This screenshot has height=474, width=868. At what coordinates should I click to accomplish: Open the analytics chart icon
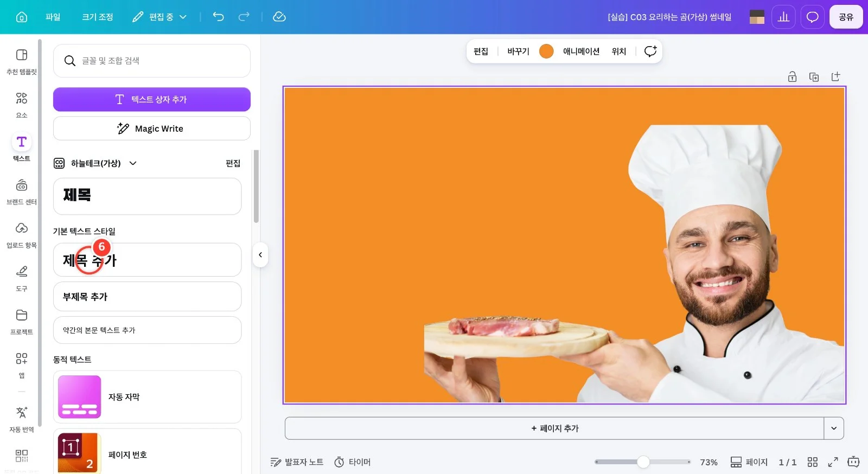[783, 17]
